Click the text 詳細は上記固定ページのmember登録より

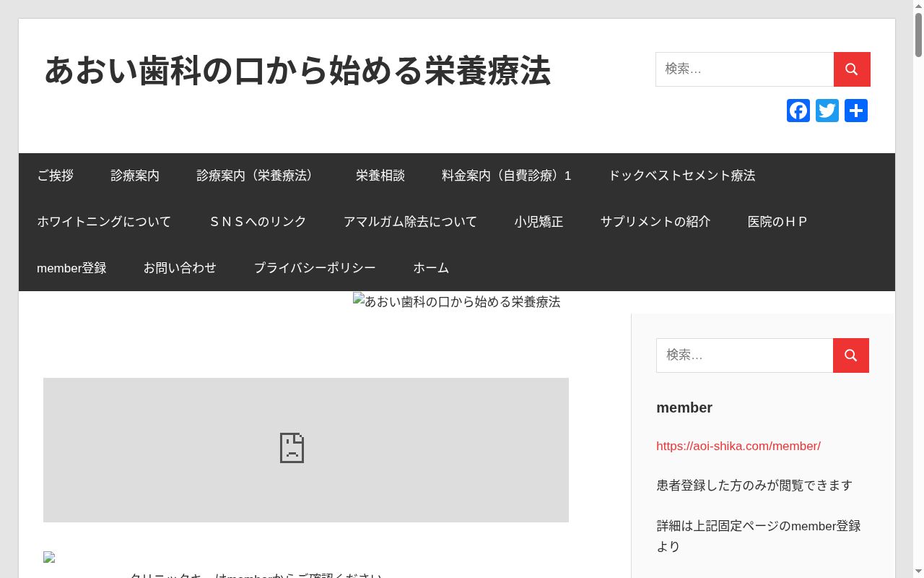[759, 536]
